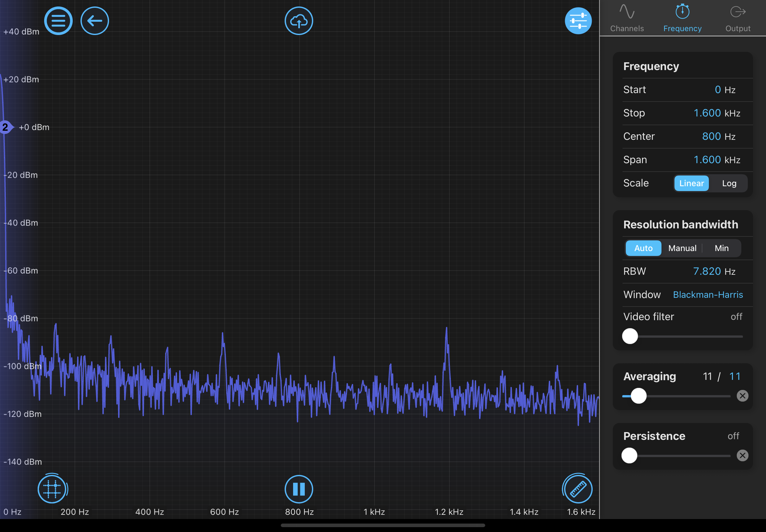
Task: Edit the averaging count 11 in blue
Action: click(x=735, y=376)
